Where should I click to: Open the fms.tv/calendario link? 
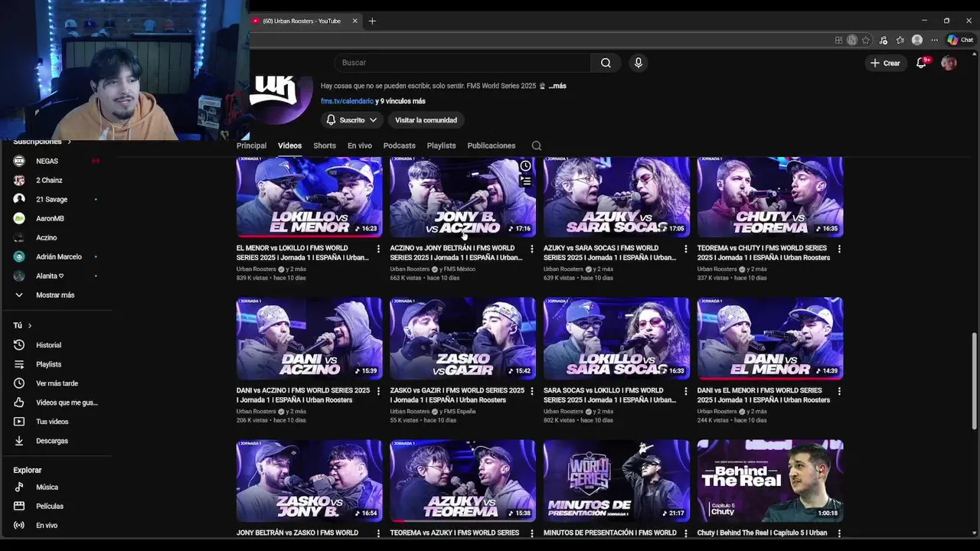click(x=347, y=101)
